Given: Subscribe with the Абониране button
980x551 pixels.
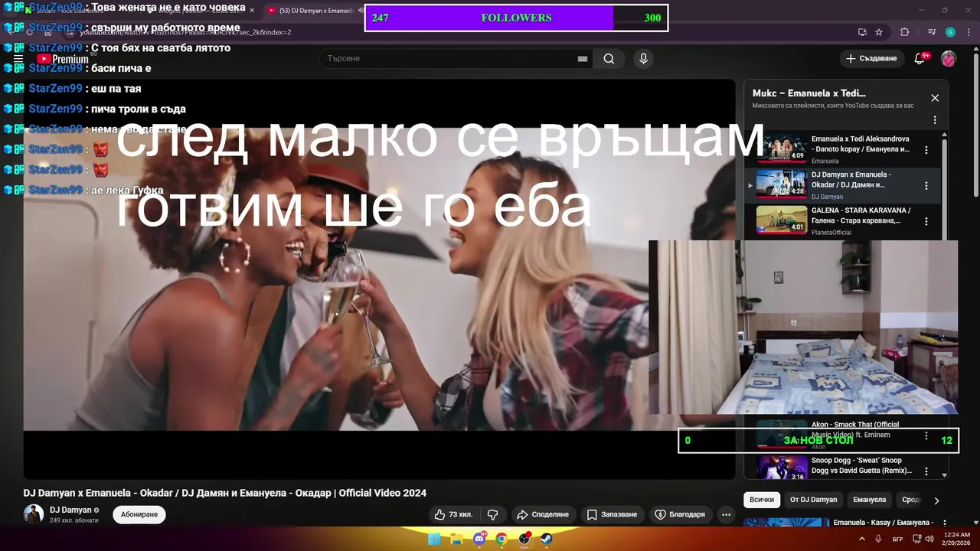Looking at the screenshot, I should (139, 514).
